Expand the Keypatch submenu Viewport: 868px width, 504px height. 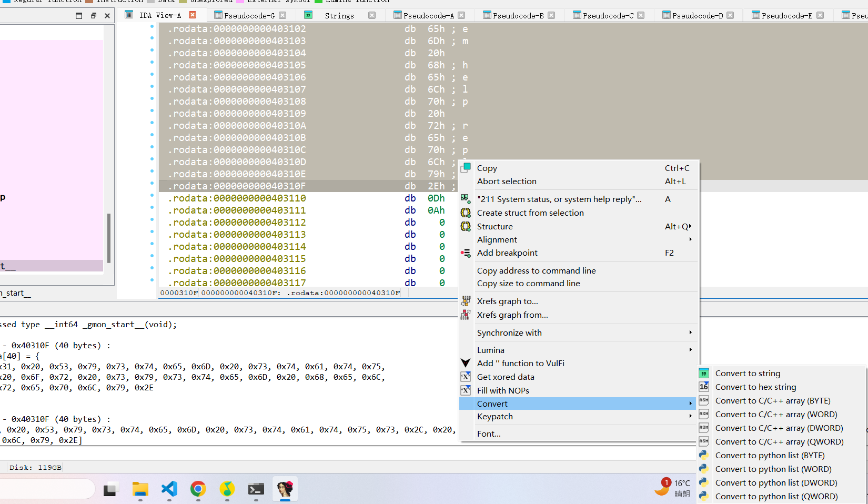pyautogui.click(x=579, y=416)
